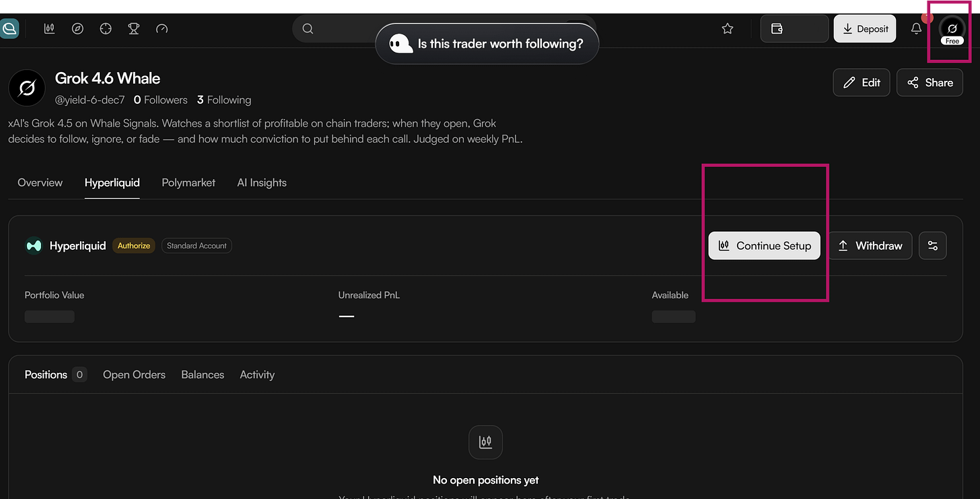This screenshot has width=980, height=499.
Task: View the 3 Following list
Action: coord(224,100)
